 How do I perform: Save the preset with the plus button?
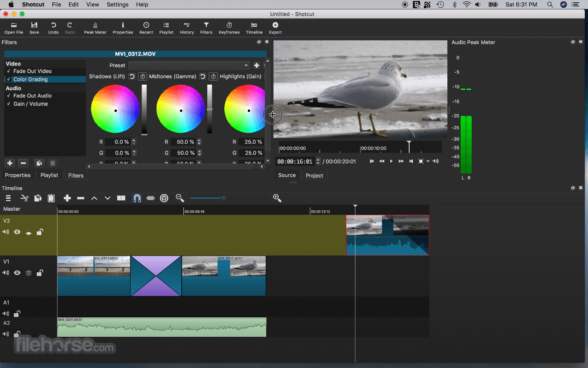coord(257,65)
